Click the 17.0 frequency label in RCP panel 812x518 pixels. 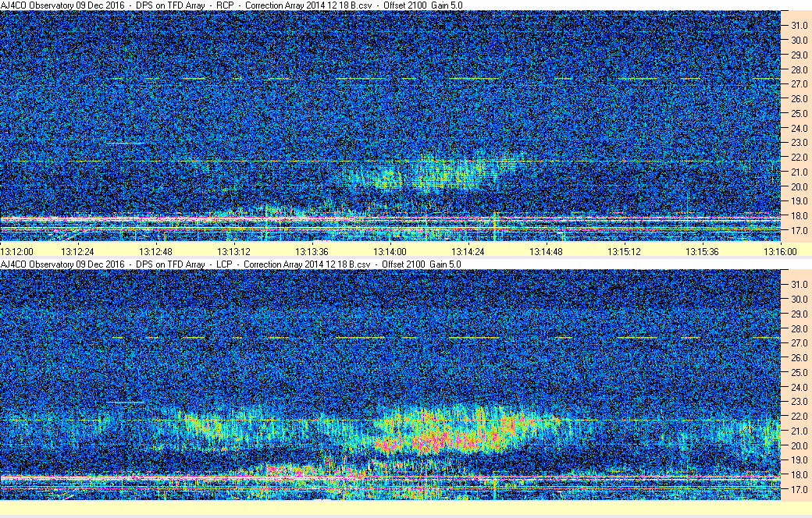799,230
